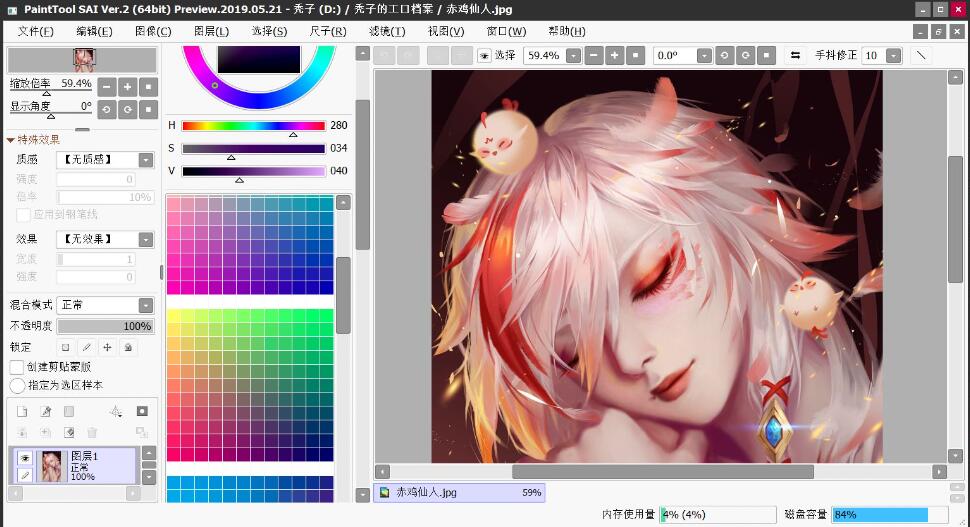Image resolution: width=970 pixels, height=527 pixels.
Task: Open the 窗口(W) menu
Action: tap(506, 31)
